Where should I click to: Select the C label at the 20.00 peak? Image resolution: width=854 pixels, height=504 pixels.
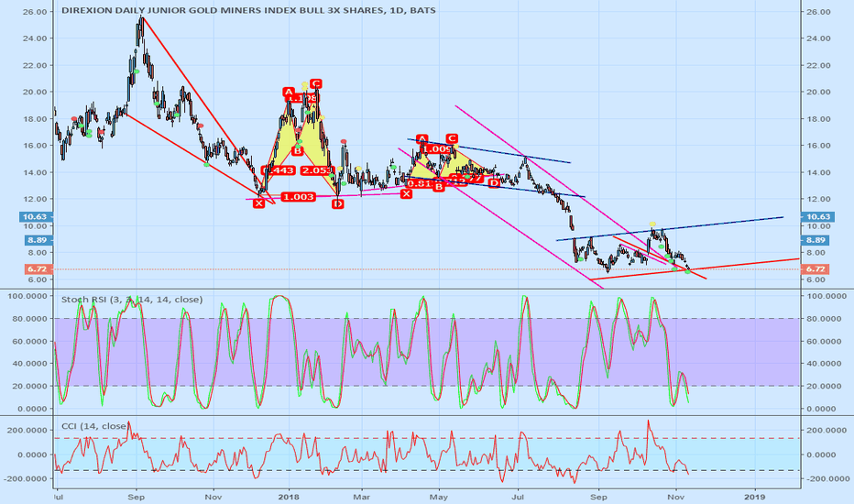coord(316,84)
